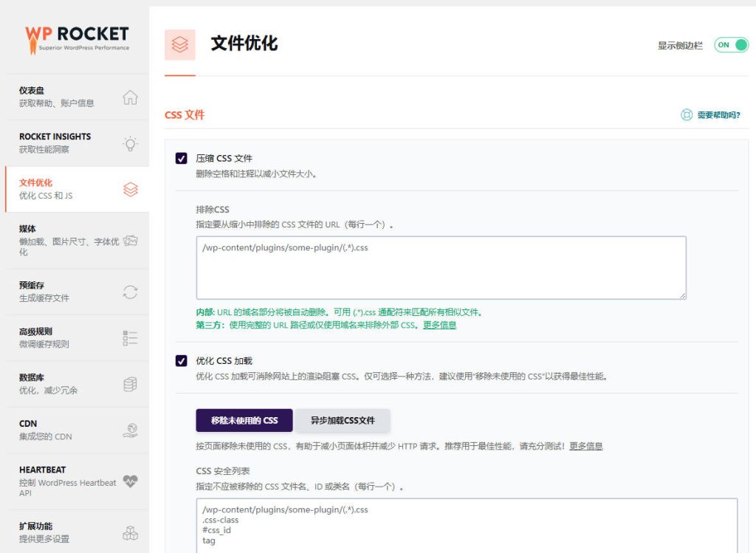Click the preload cache refresh icon
Viewport: 756px width, 553px height.
click(130, 292)
